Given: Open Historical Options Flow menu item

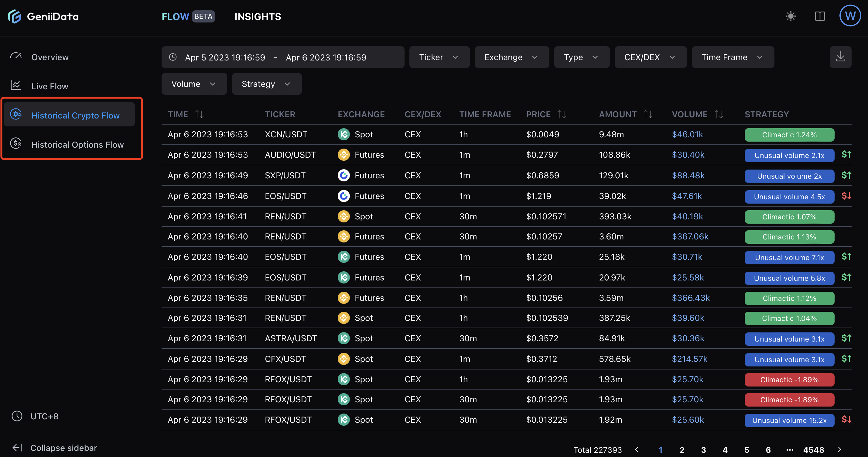Looking at the screenshot, I should (x=77, y=145).
